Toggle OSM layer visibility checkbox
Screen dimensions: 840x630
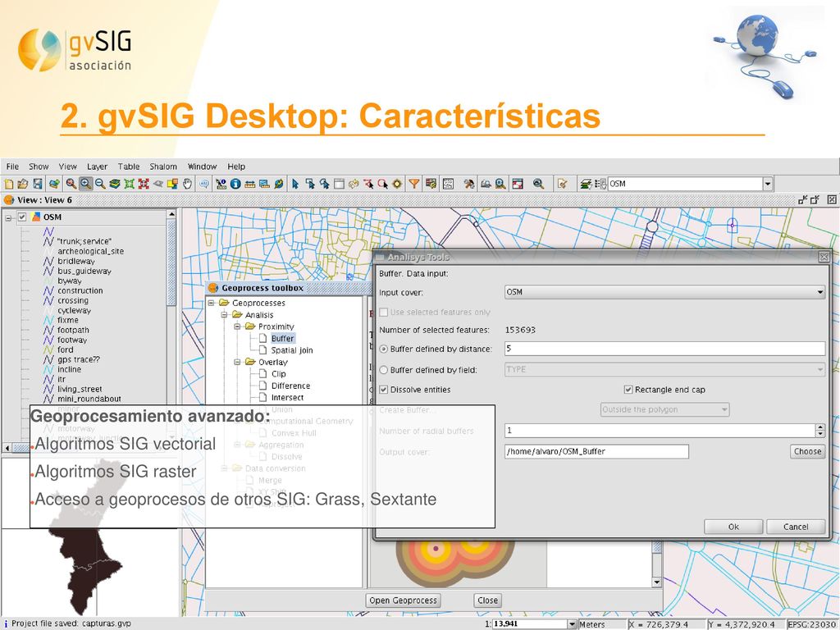tap(22, 217)
